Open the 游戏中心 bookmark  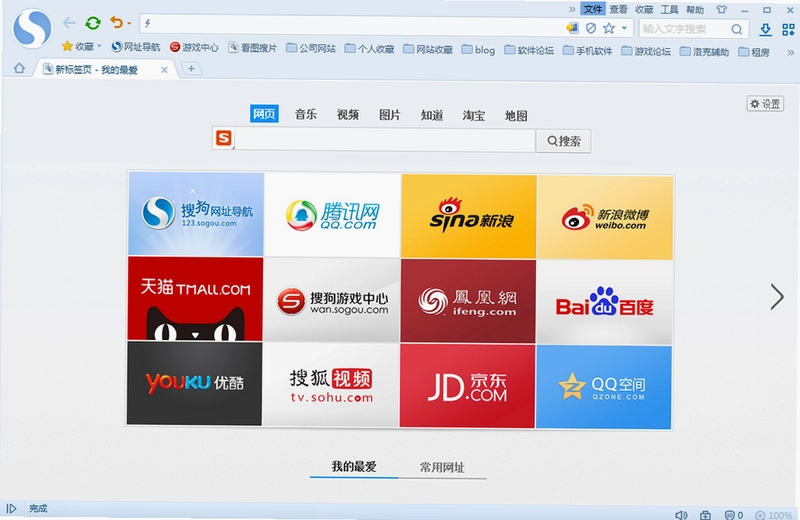pos(194,47)
